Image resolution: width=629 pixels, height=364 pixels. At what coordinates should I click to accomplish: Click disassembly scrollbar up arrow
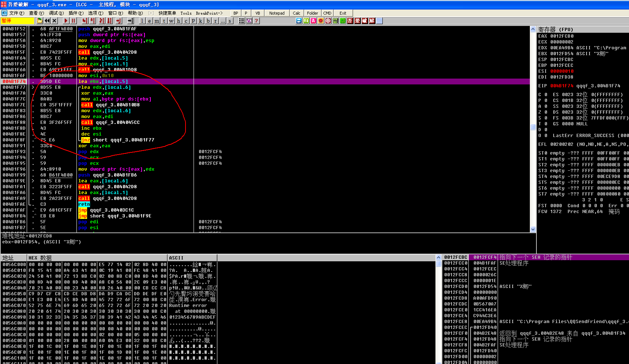[533, 29]
